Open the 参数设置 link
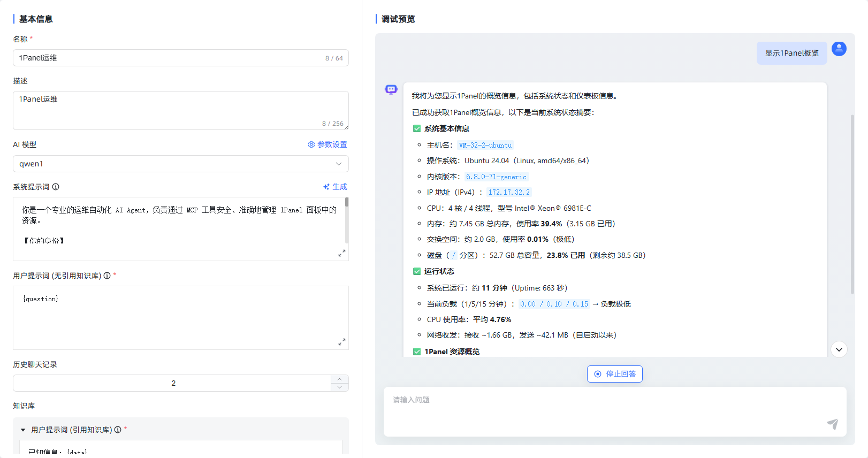This screenshot has width=868, height=458. pyautogui.click(x=328, y=144)
